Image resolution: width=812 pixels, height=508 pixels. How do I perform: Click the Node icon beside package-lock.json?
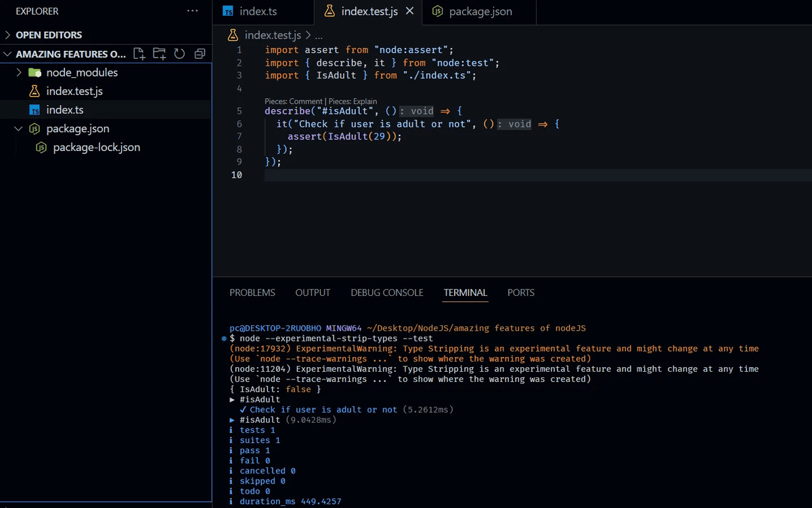(41, 147)
